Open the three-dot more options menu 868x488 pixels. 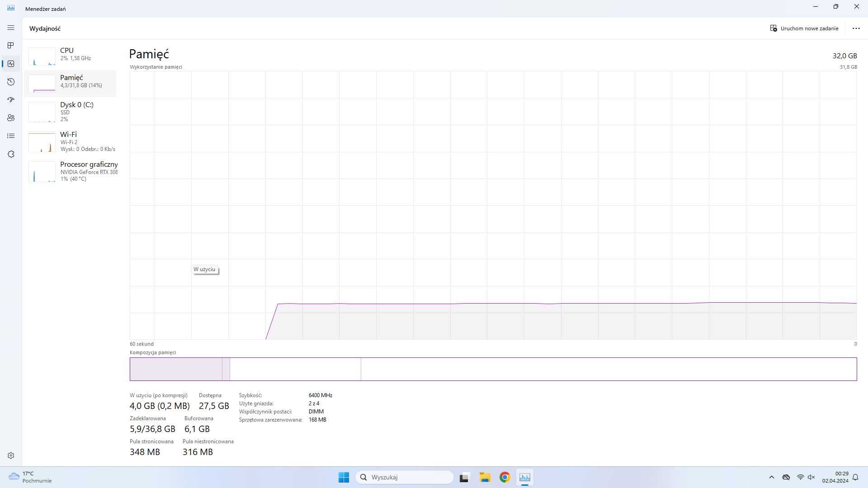click(x=856, y=28)
